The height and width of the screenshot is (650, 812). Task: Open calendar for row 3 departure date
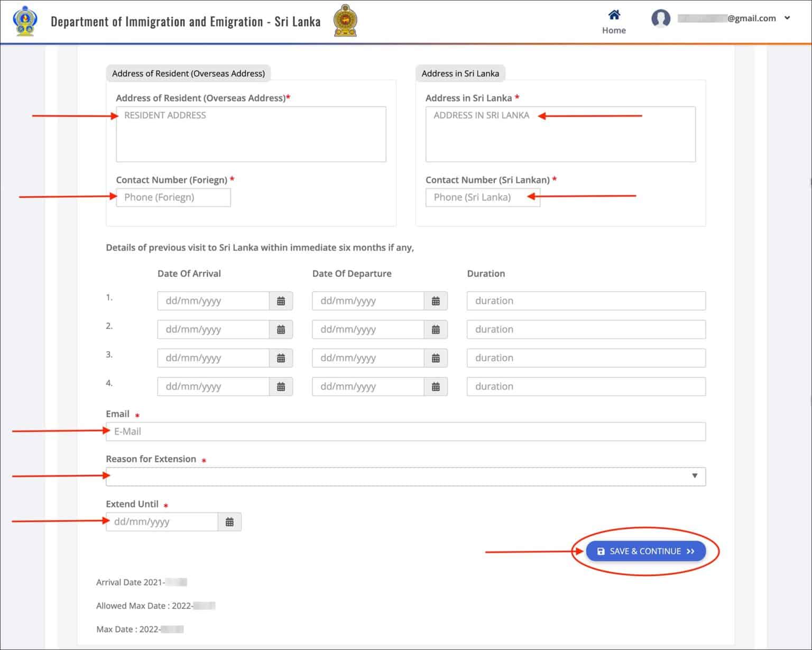point(436,358)
